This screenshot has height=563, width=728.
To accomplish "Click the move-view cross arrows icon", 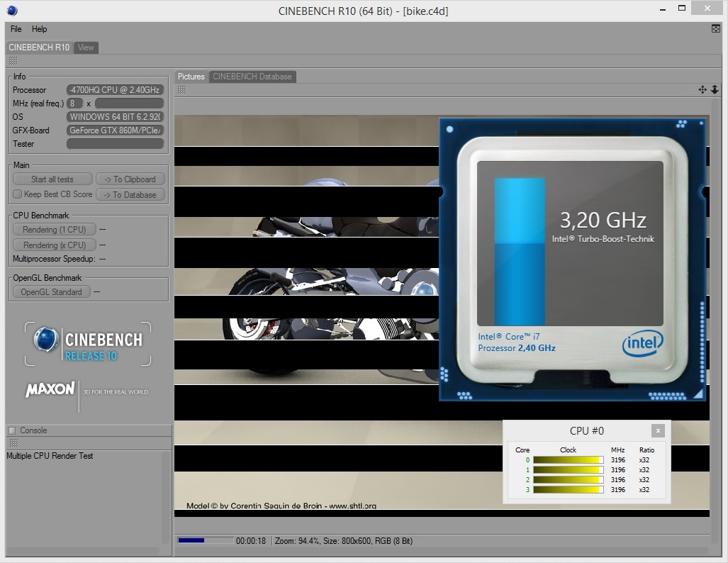I will pos(702,89).
